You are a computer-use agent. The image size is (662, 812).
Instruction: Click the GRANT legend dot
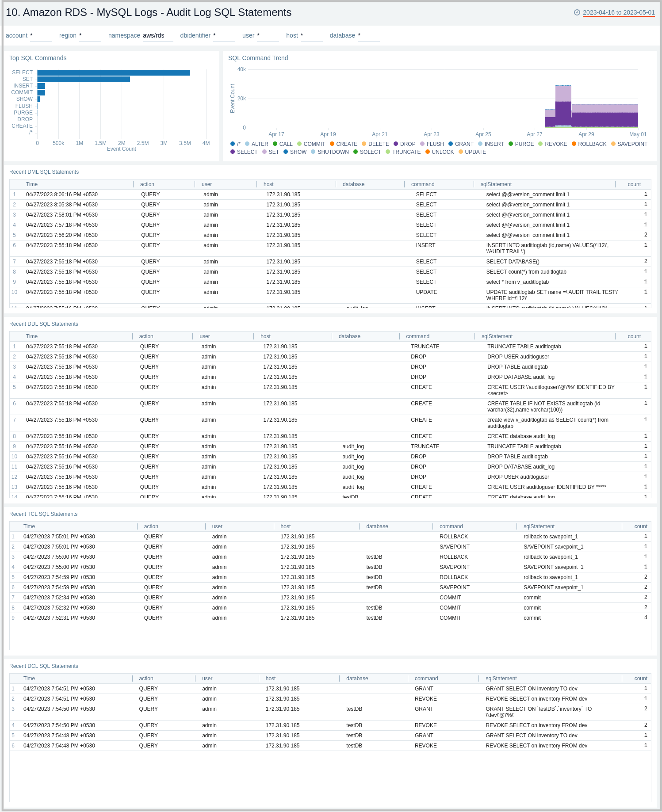pos(451,144)
